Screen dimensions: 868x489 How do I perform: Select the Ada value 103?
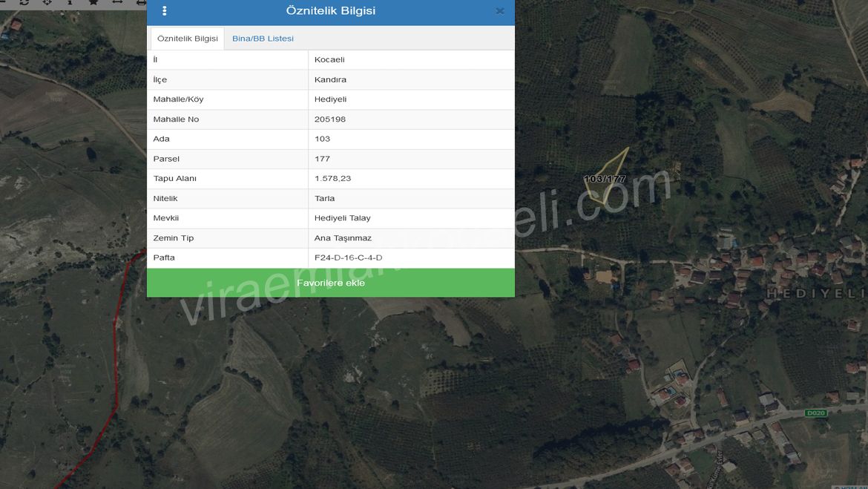point(322,139)
